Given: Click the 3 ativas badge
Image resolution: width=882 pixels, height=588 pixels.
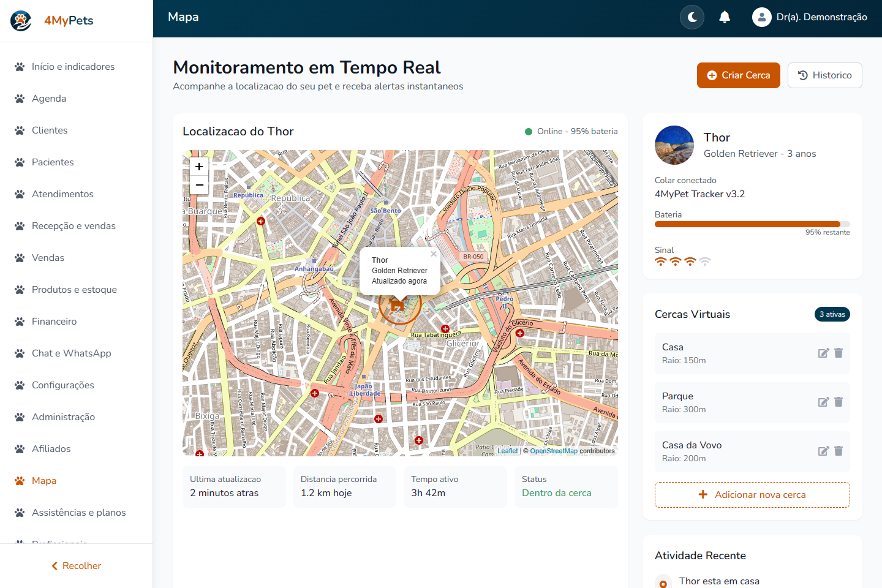Looking at the screenshot, I should pos(832,314).
